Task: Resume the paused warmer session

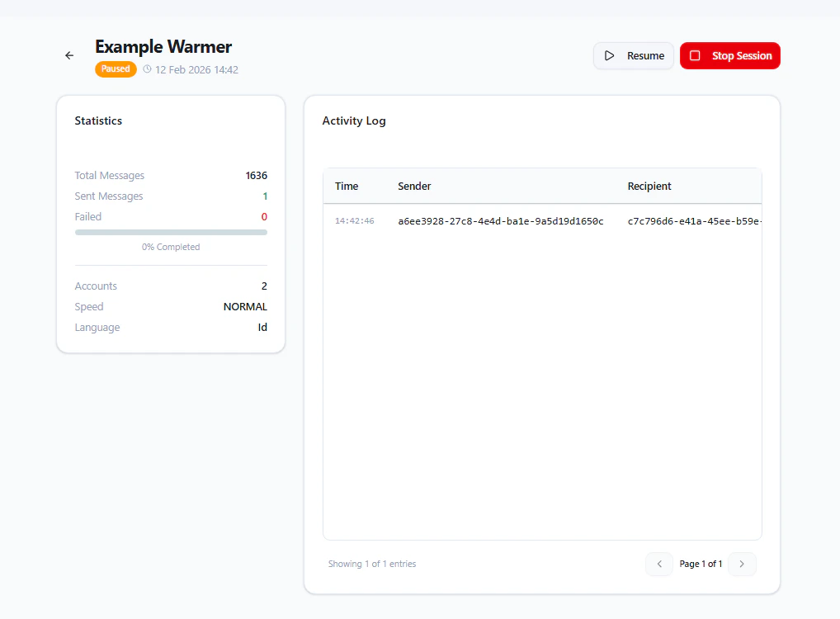Action: tap(633, 56)
